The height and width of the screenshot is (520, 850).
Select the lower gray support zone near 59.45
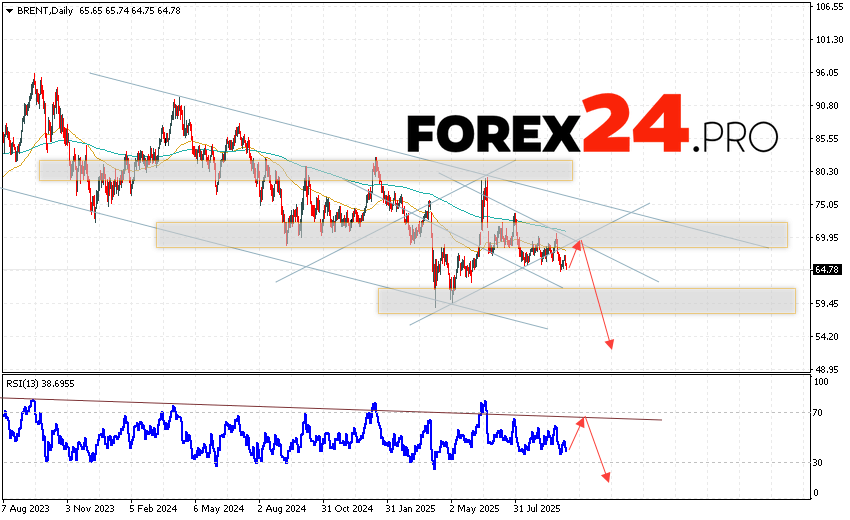pos(585,301)
